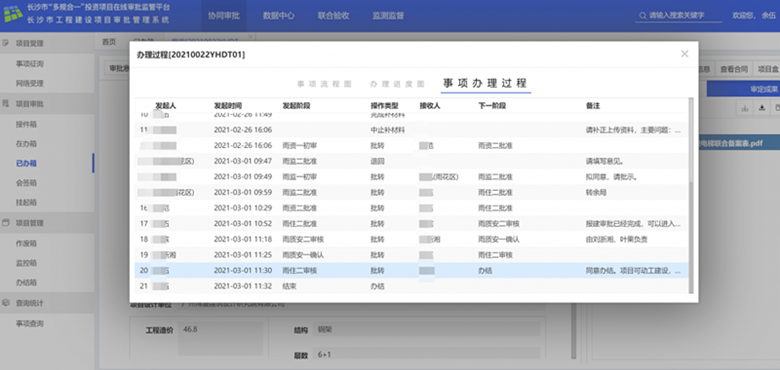This screenshot has height=370, width=780.
Task: Click the 发起时间 column header
Action: coord(228,106)
